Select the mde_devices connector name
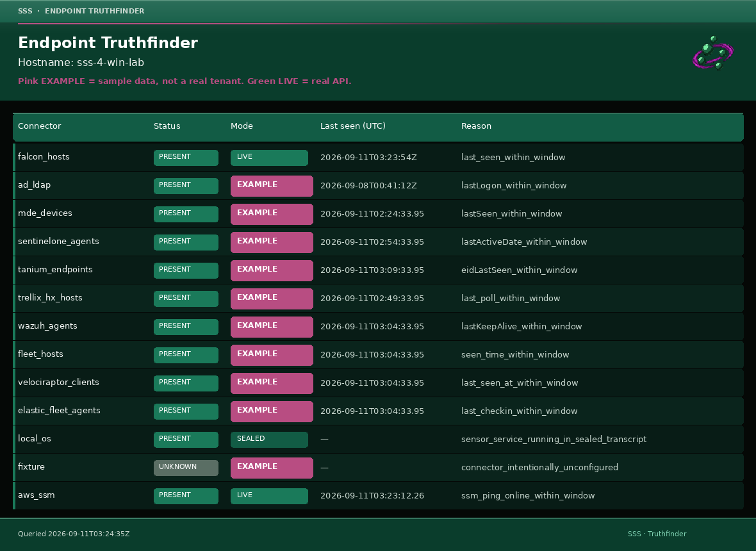756x551 pixels. click(45, 213)
